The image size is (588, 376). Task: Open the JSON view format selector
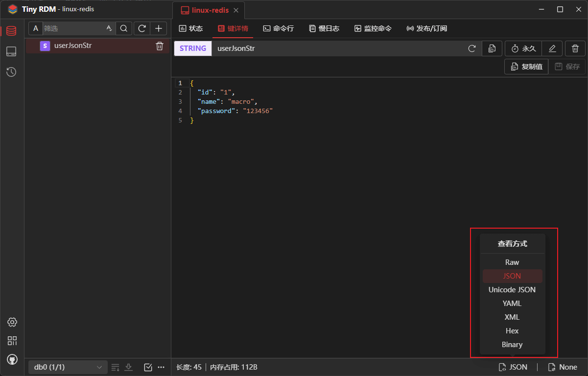tap(513, 367)
